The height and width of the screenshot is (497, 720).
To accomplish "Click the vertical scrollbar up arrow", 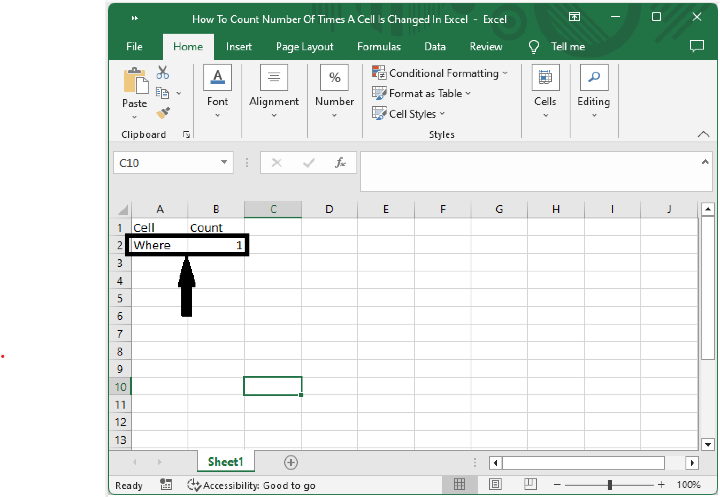I will [x=708, y=209].
